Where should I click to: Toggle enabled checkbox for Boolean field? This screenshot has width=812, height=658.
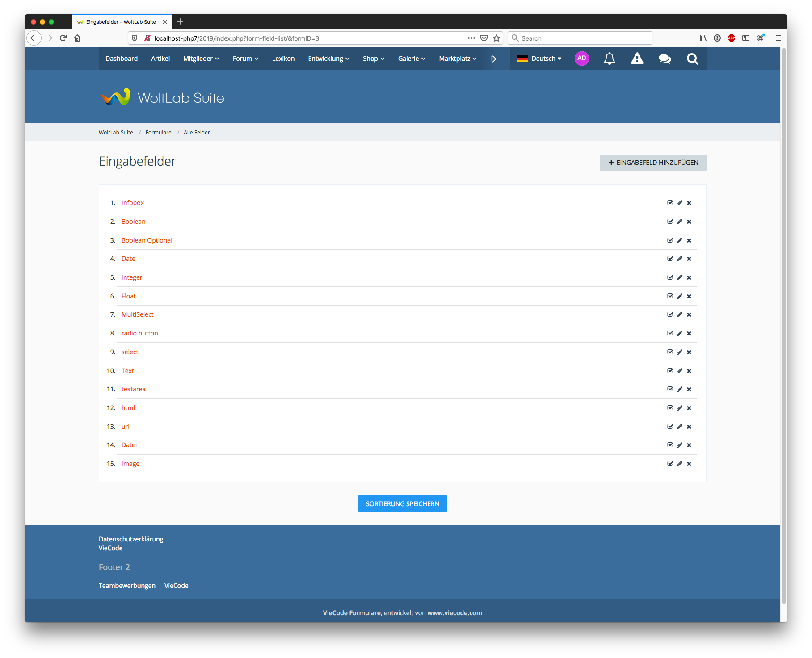tap(670, 222)
